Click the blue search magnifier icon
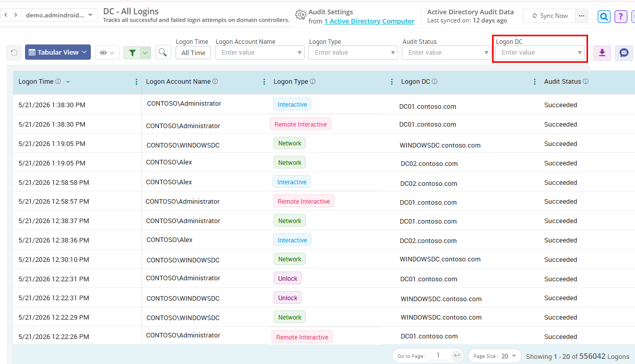 [604, 16]
